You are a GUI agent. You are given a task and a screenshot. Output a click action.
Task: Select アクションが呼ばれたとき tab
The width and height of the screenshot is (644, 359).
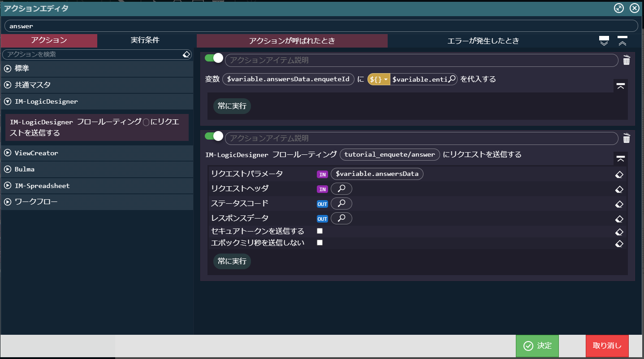(292, 41)
